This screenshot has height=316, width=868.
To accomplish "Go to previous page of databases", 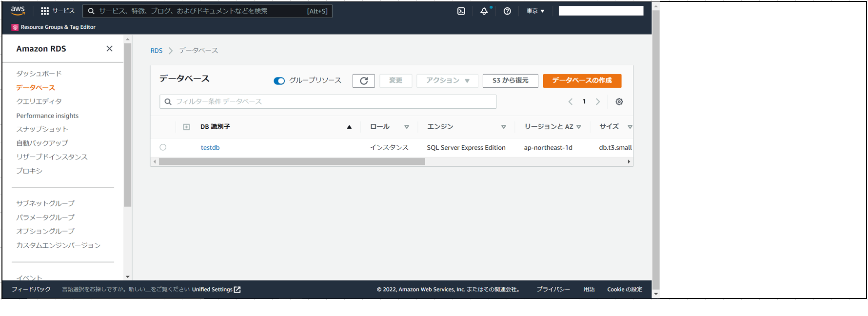I will coord(570,101).
